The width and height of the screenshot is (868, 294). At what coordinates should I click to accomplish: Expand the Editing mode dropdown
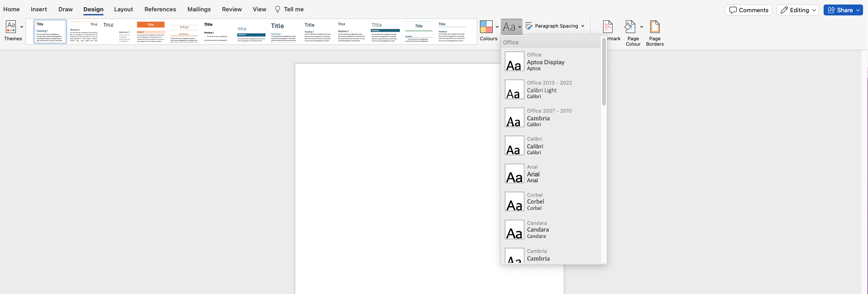tap(814, 10)
